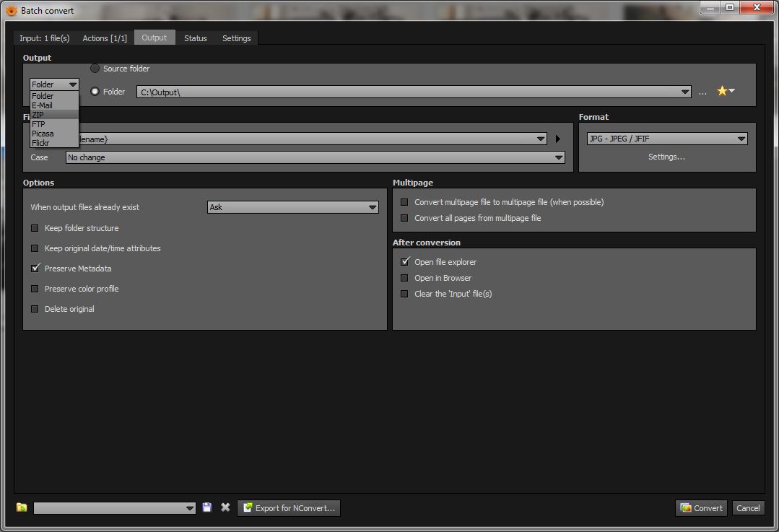
Task: Click the open script folder icon
Action: tap(22, 507)
